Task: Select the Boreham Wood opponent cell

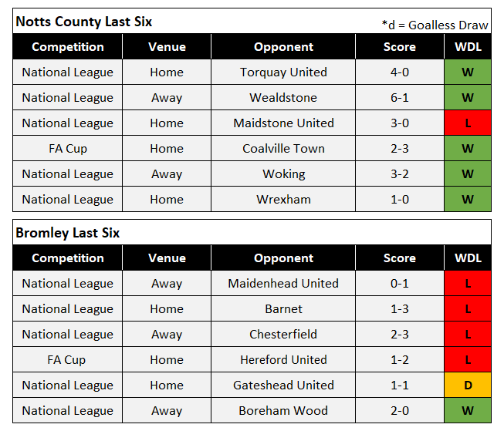Action: [x=283, y=411]
